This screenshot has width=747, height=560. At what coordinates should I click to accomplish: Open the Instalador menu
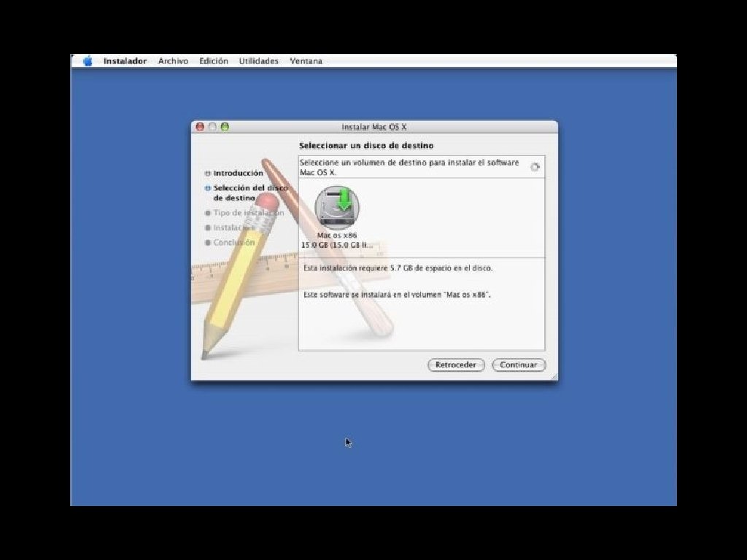point(125,61)
